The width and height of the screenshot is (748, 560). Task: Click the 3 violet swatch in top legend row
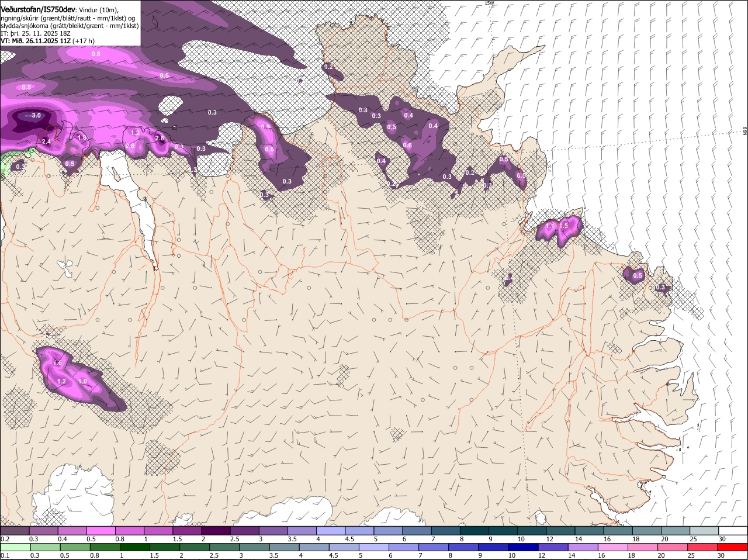click(273, 531)
